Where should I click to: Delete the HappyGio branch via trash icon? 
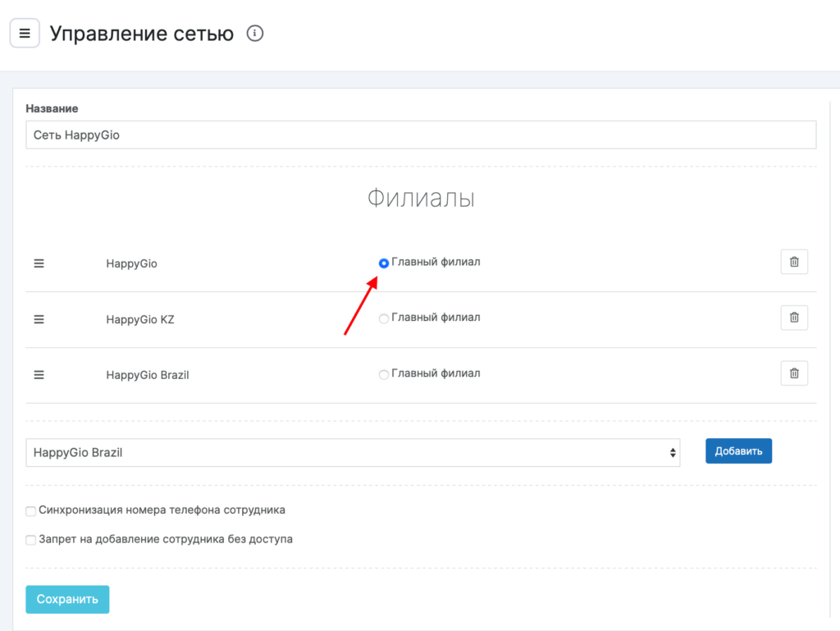coord(793,262)
